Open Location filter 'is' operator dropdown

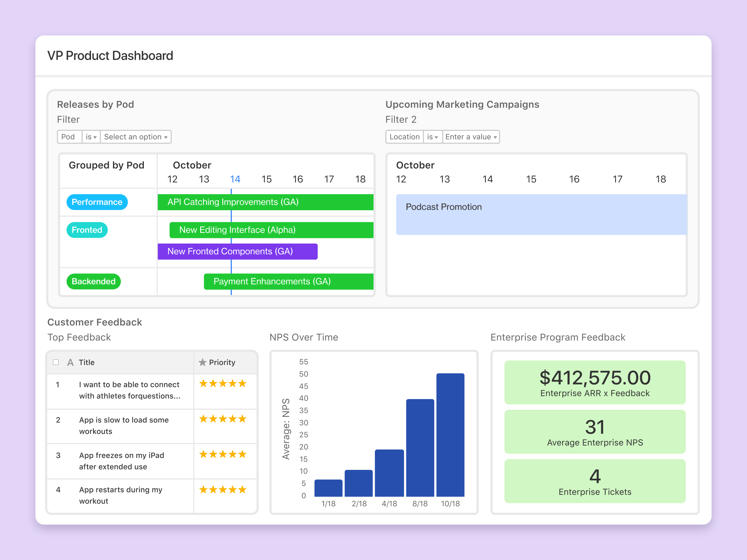[432, 137]
